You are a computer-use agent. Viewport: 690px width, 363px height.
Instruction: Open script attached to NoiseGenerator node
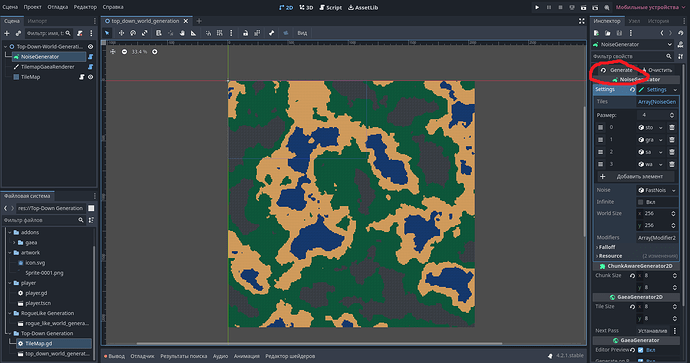tap(90, 57)
